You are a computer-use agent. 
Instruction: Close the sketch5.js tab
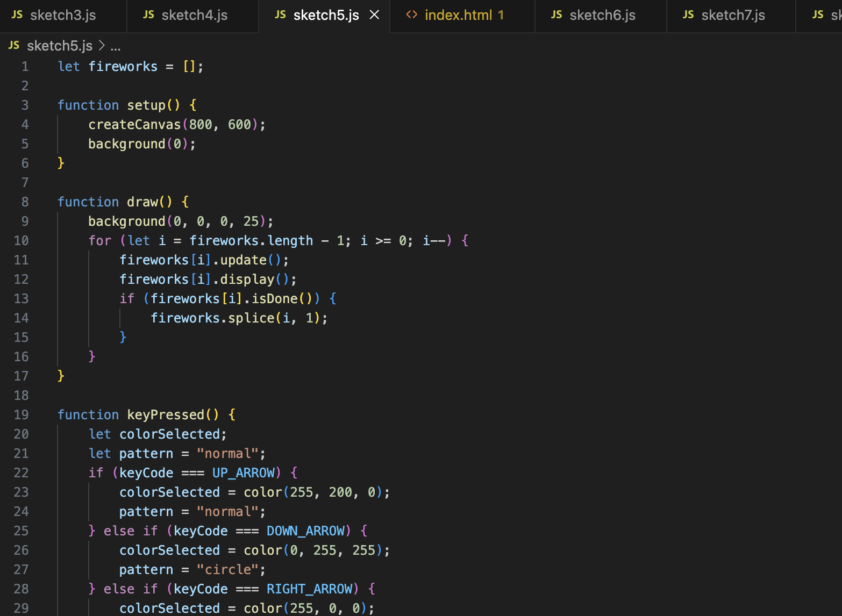coord(374,15)
